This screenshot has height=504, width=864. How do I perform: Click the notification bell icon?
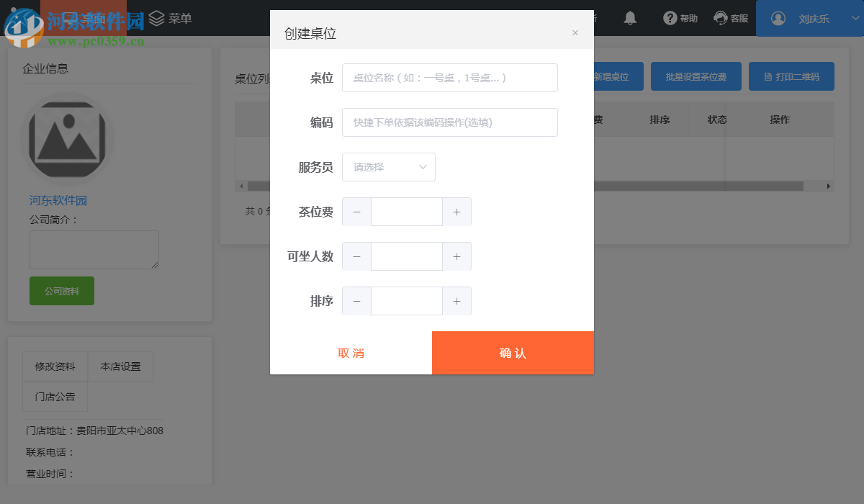[x=630, y=18]
